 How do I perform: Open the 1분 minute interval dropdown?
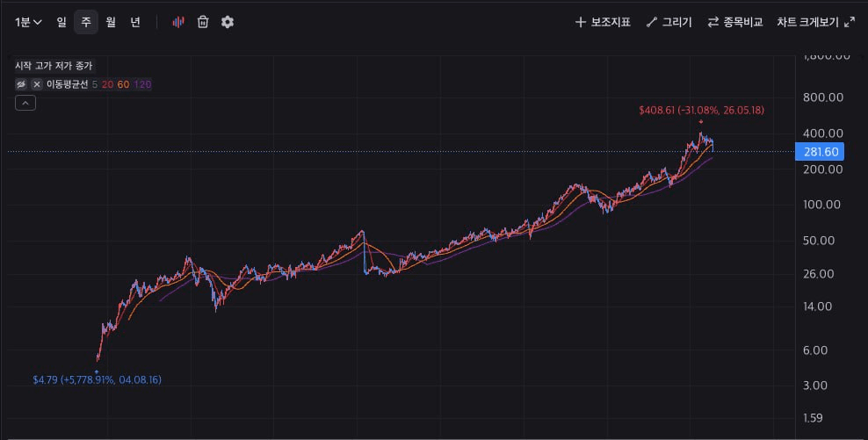(x=28, y=22)
